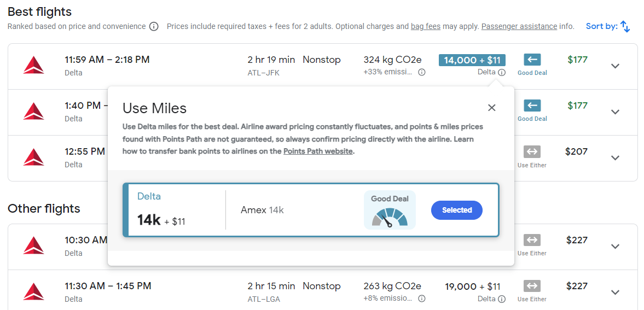Expand the second $177 flight row
This screenshot has height=310, width=644.
615,112
